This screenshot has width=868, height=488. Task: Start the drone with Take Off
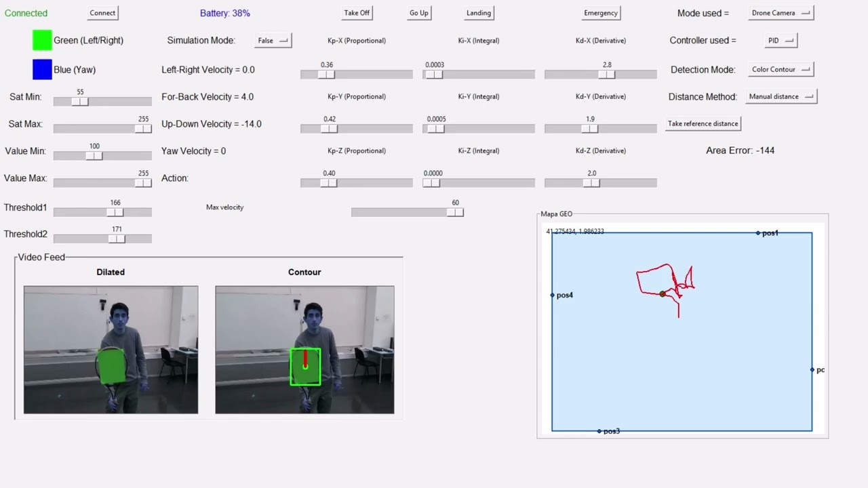[357, 13]
